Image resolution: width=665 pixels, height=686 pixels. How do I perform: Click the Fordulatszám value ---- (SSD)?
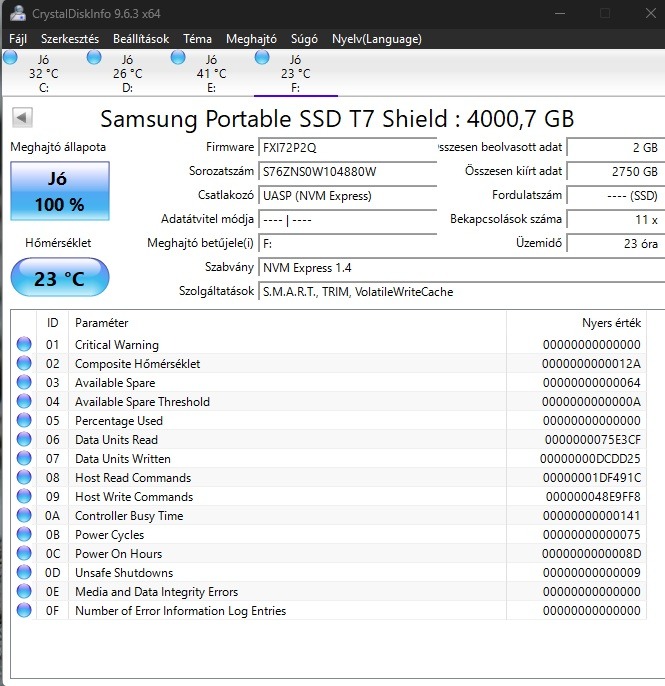click(616, 196)
